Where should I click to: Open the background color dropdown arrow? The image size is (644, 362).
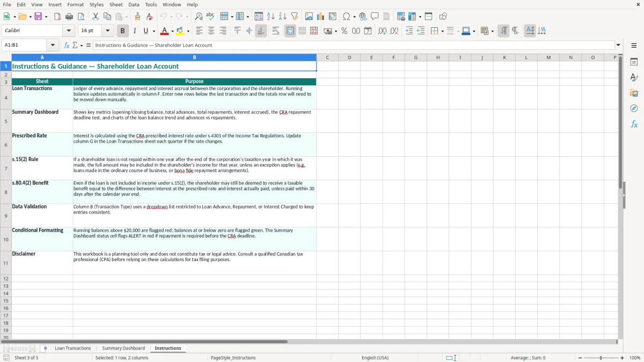pos(188,31)
